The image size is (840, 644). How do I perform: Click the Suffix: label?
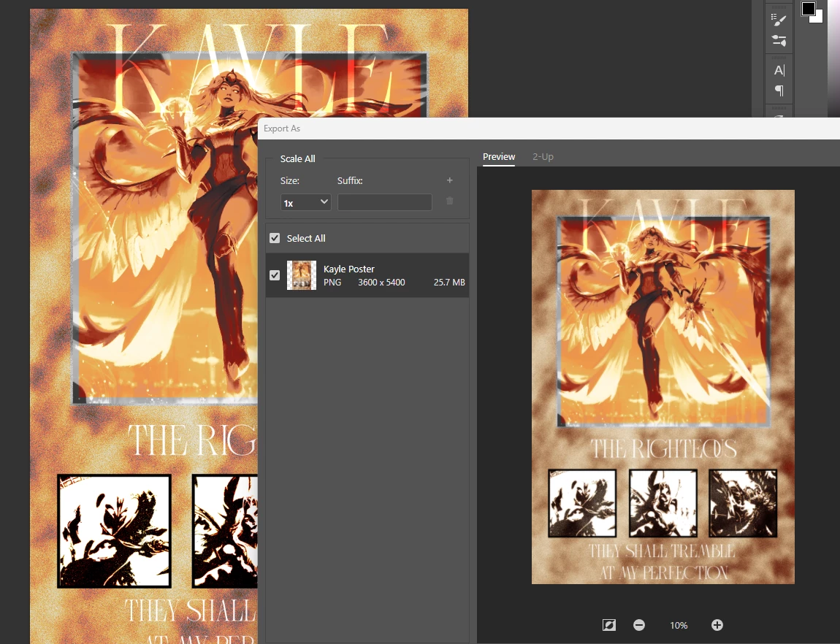pyautogui.click(x=350, y=181)
